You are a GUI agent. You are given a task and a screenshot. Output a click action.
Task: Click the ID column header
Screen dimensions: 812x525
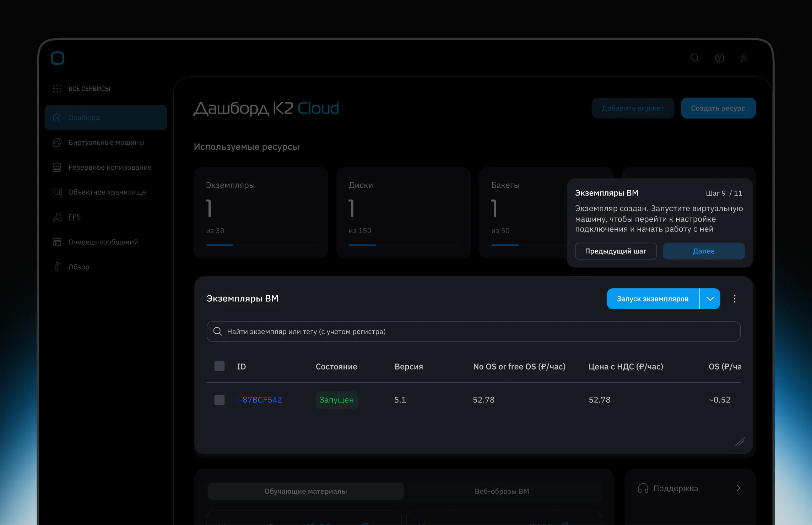point(241,366)
